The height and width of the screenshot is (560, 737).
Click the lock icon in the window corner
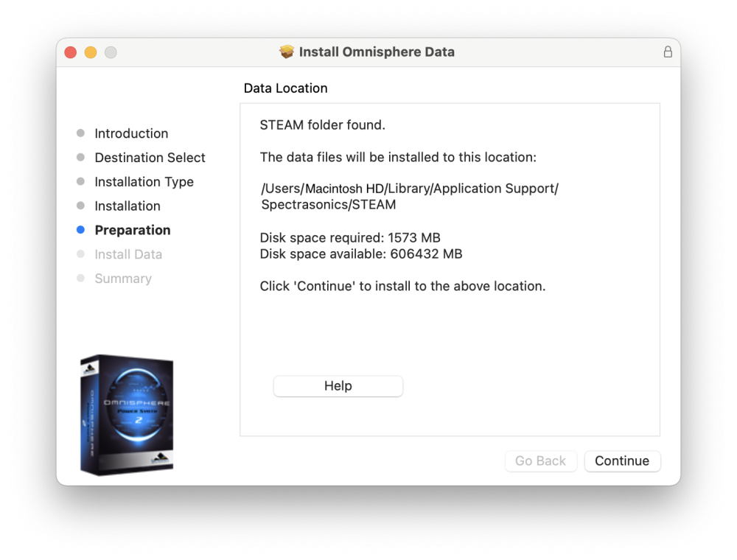[667, 52]
